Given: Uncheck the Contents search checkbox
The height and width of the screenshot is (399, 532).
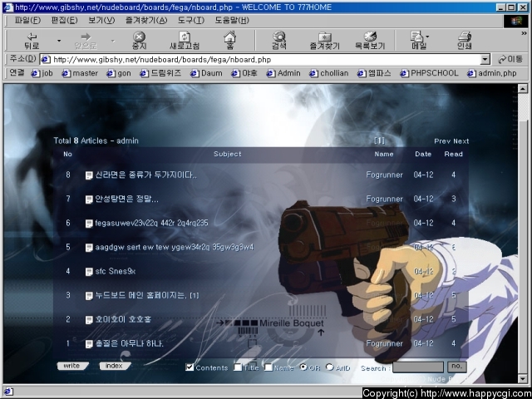Looking at the screenshot, I should 190,367.
